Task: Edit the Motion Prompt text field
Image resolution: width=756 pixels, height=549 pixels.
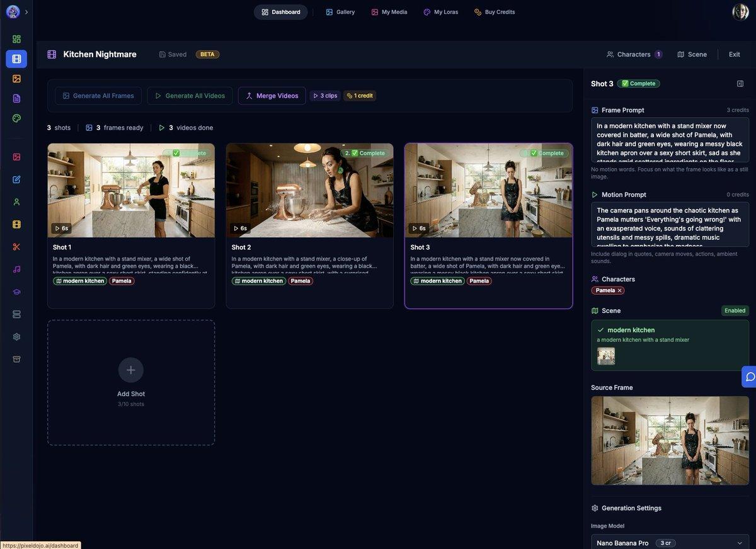Action: click(x=670, y=224)
